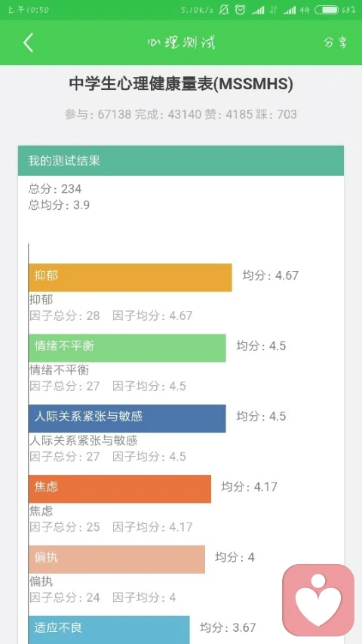The image size is (362, 644).
Task: Tap the alarm clock status icon
Action: point(240,10)
